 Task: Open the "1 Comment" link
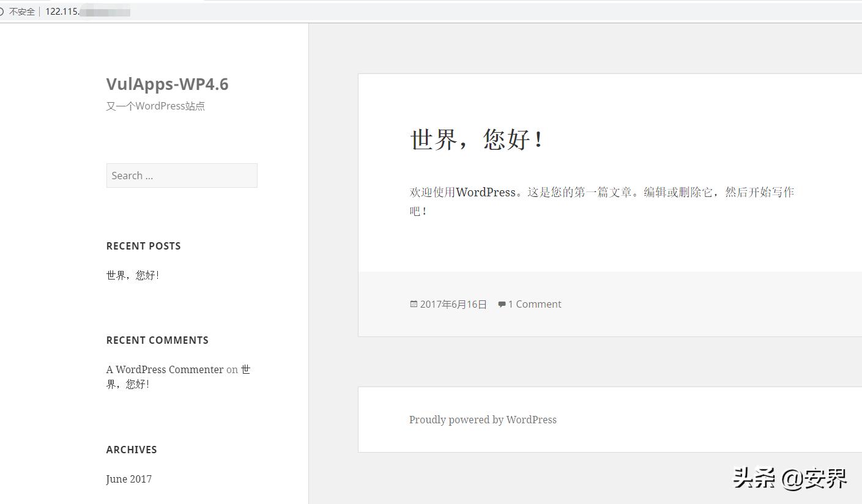535,304
